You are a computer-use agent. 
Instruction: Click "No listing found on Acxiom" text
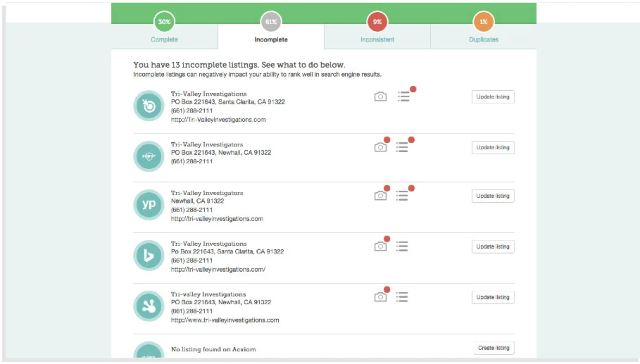213,349
